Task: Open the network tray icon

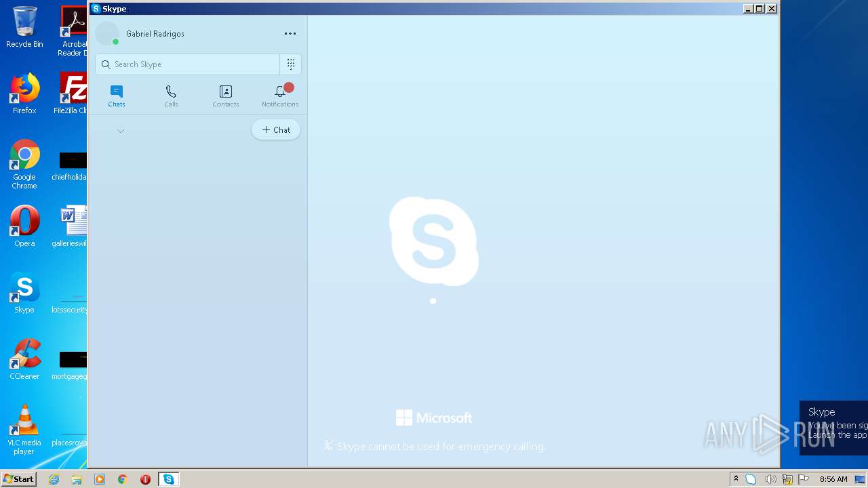Action: [787, 479]
